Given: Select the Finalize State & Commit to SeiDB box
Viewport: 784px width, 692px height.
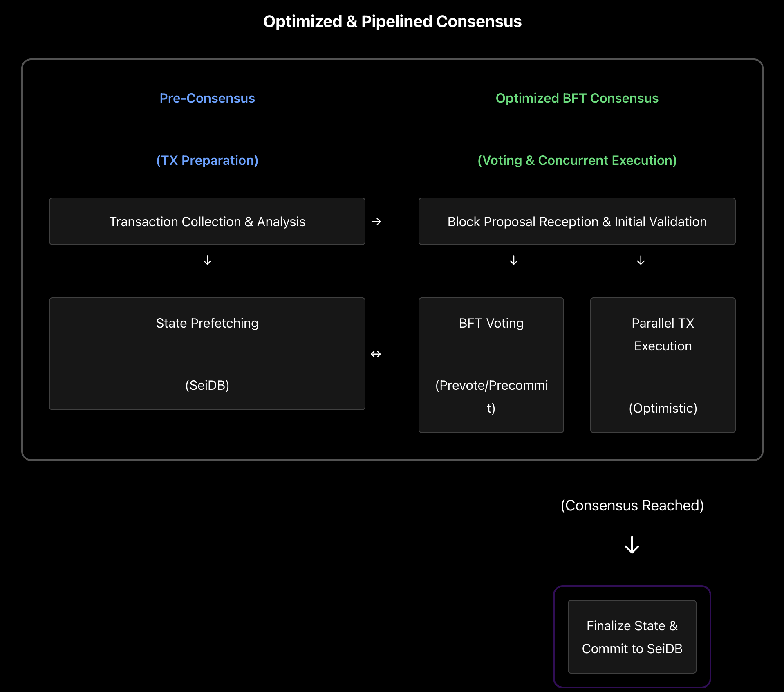Looking at the screenshot, I should coord(632,637).
